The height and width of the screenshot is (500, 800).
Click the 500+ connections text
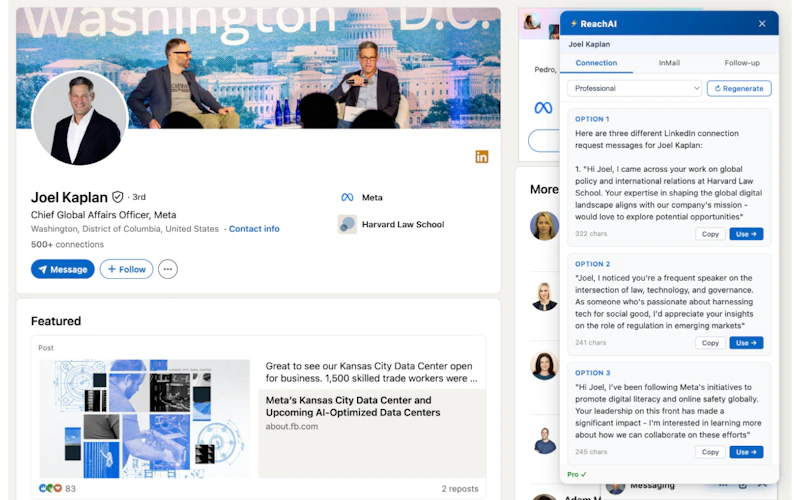(x=67, y=244)
